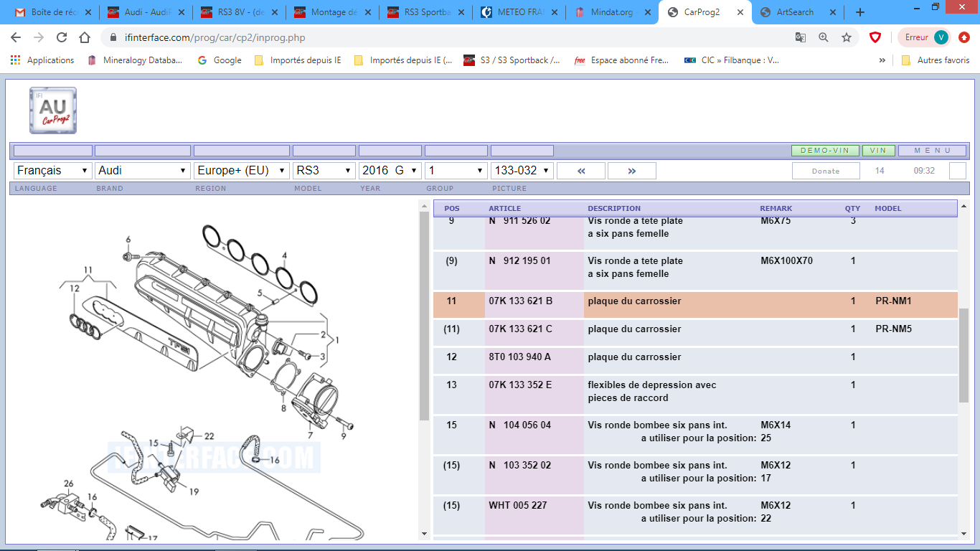
Task: Open the Applications shortcuts grid icon
Action: 15,60
